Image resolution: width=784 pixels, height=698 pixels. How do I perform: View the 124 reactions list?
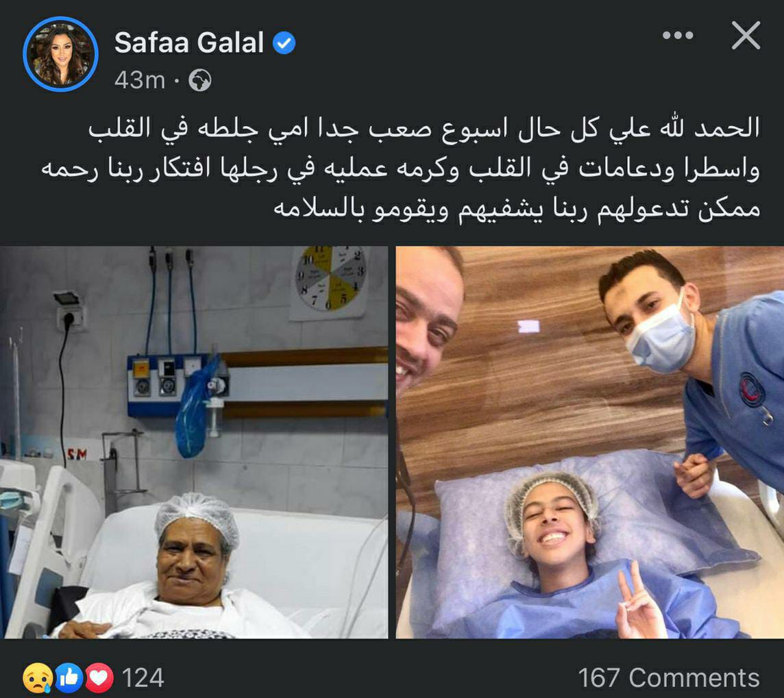(x=143, y=678)
